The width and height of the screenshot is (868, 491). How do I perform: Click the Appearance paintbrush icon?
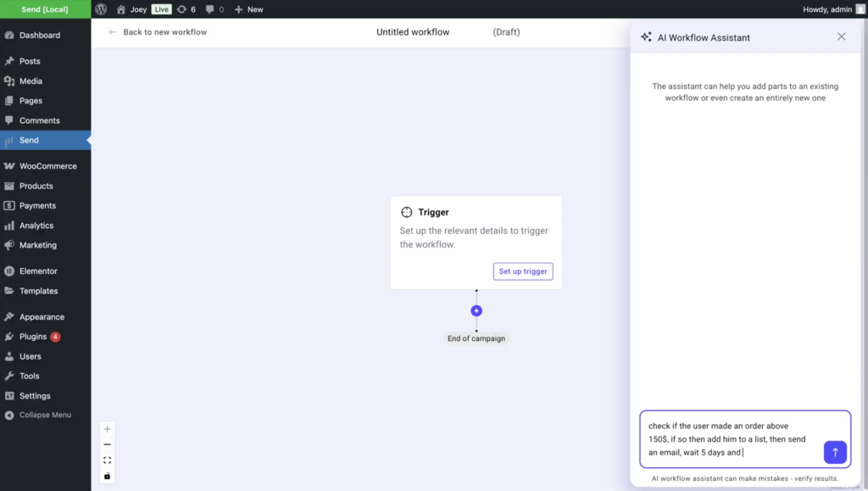click(9, 317)
